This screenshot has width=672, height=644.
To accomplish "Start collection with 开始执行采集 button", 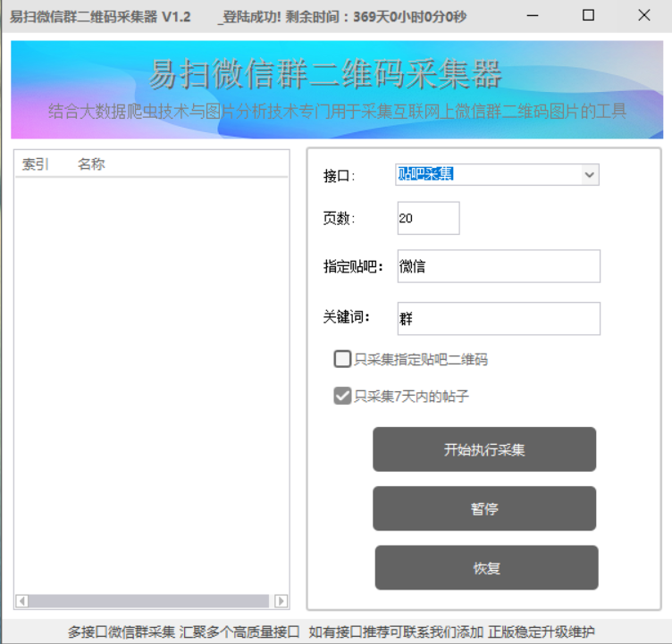I will [x=484, y=449].
